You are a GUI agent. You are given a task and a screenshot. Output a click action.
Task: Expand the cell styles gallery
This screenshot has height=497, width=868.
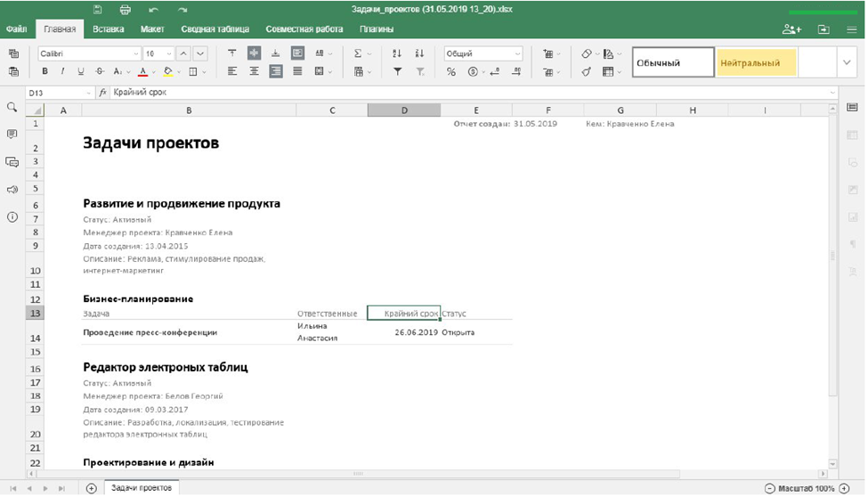pos(846,62)
